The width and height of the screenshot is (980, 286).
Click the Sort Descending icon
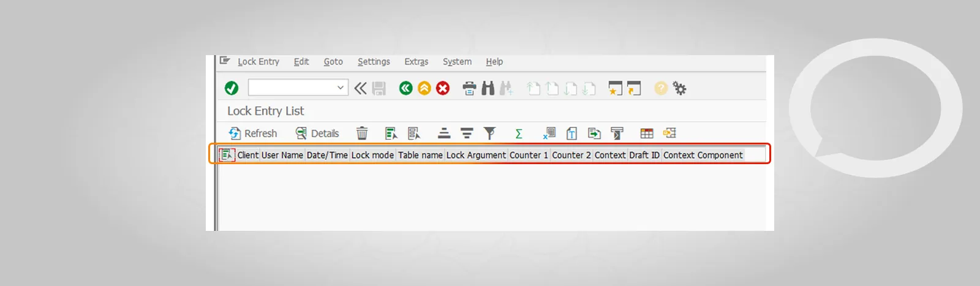pos(467,134)
